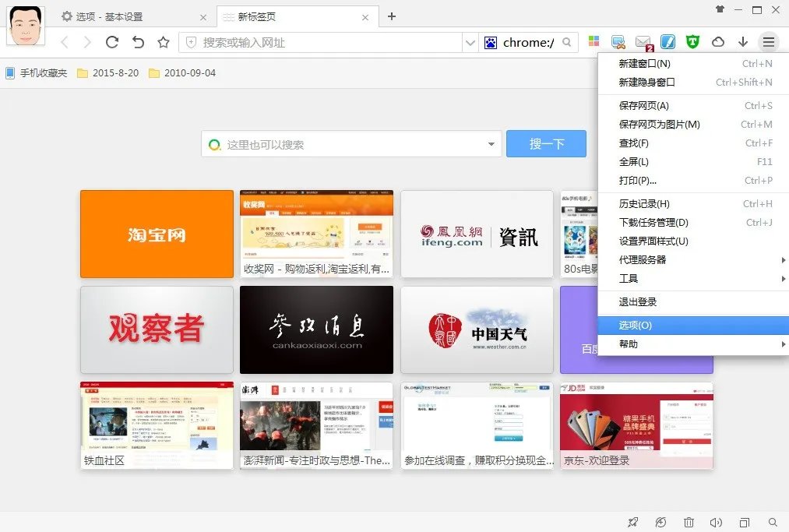
Task: Mute sound via the speaker icon
Action: coord(717,522)
